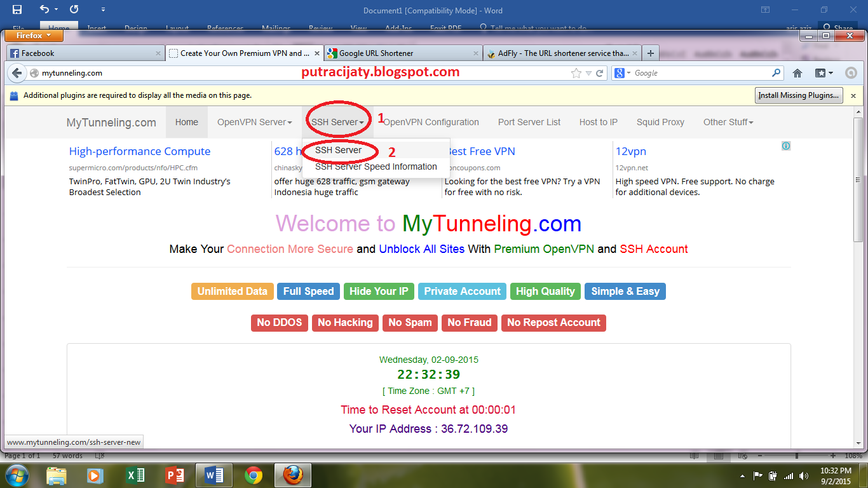Click the 57 words count in Word's status bar
This screenshot has height=488, width=868.
[67, 456]
